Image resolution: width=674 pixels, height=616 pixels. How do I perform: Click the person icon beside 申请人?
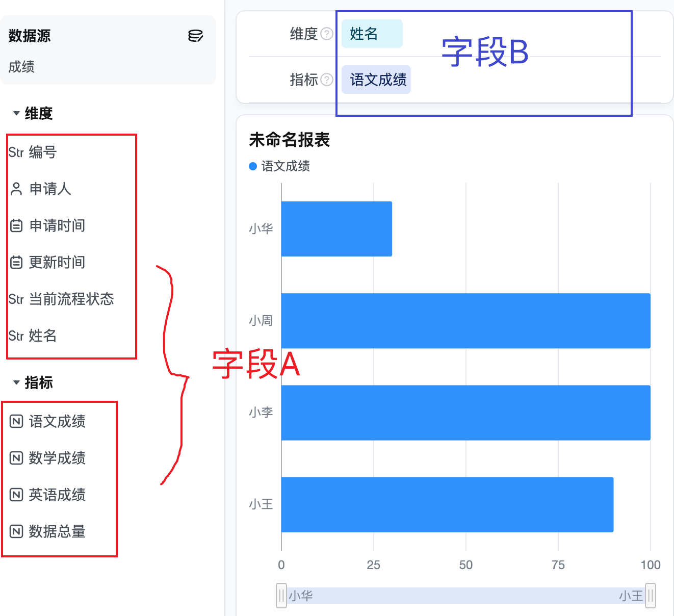point(16,189)
